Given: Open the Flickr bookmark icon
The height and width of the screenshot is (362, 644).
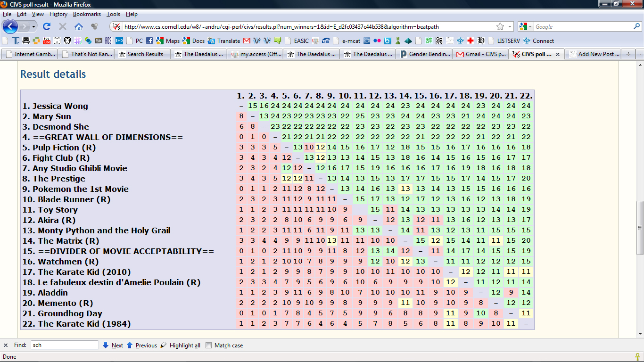Looking at the screenshot, I should pos(377,41).
